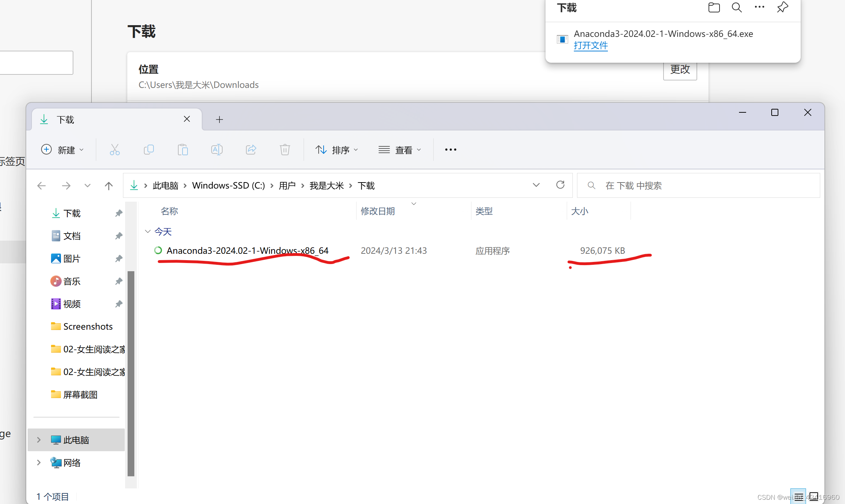Expand 网络 in navigation pane
Viewport: 845px width, 504px height.
click(x=39, y=463)
